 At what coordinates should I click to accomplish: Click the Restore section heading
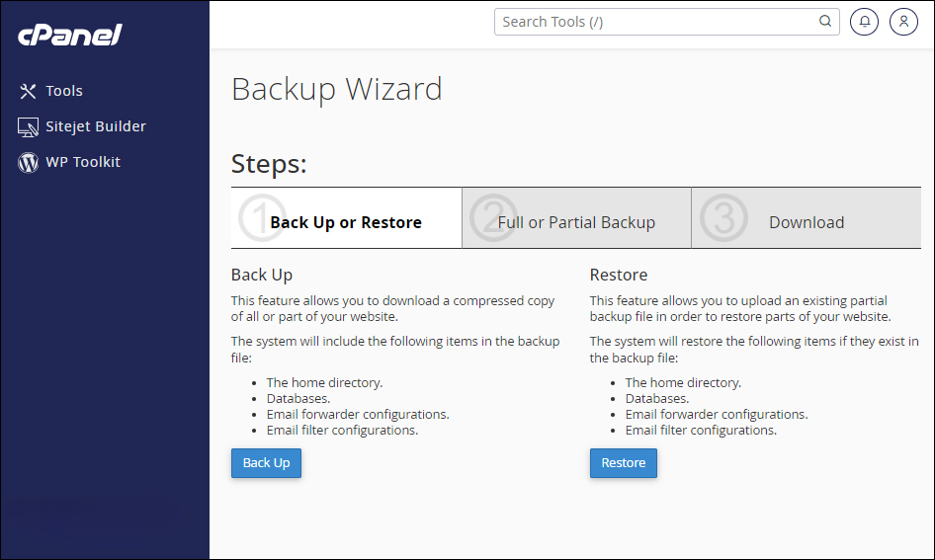619,276
